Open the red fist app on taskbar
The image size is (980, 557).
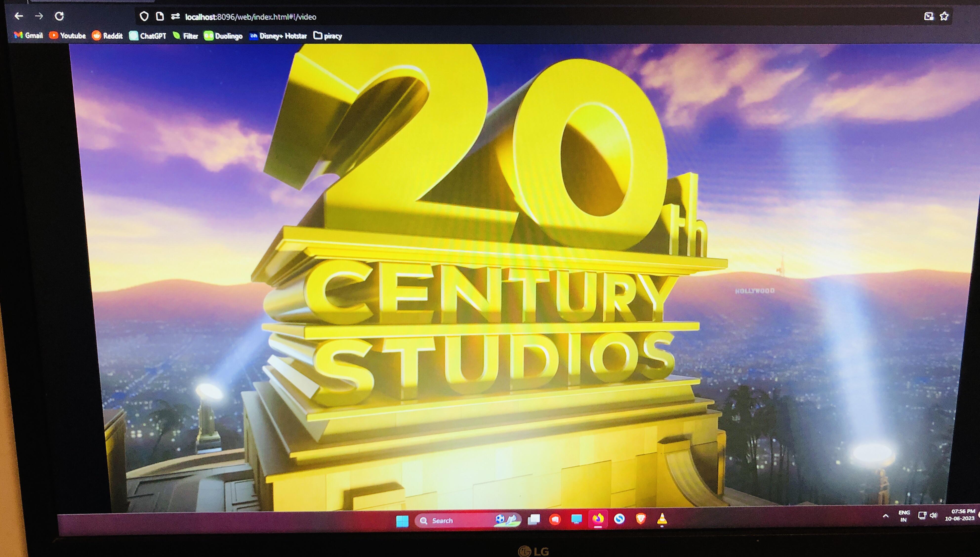pyautogui.click(x=555, y=519)
